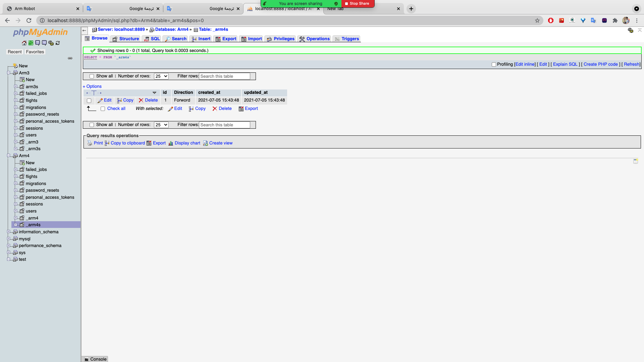
Task: Log out using the green Exit icon
Action: tap(31, 43)
